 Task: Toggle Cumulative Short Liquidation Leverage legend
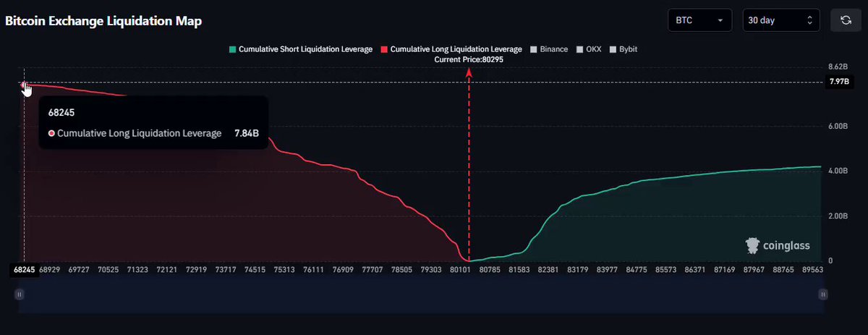[x=299, y=49]
